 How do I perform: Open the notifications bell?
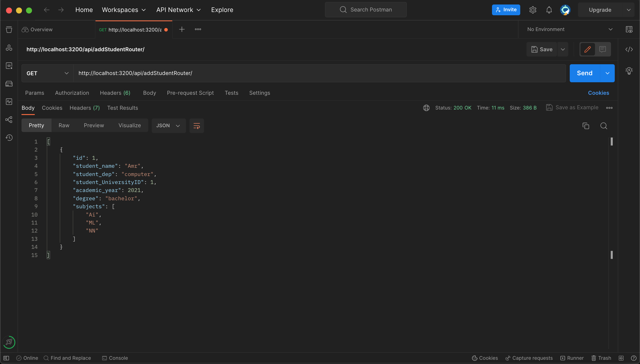tap(549, 10)
